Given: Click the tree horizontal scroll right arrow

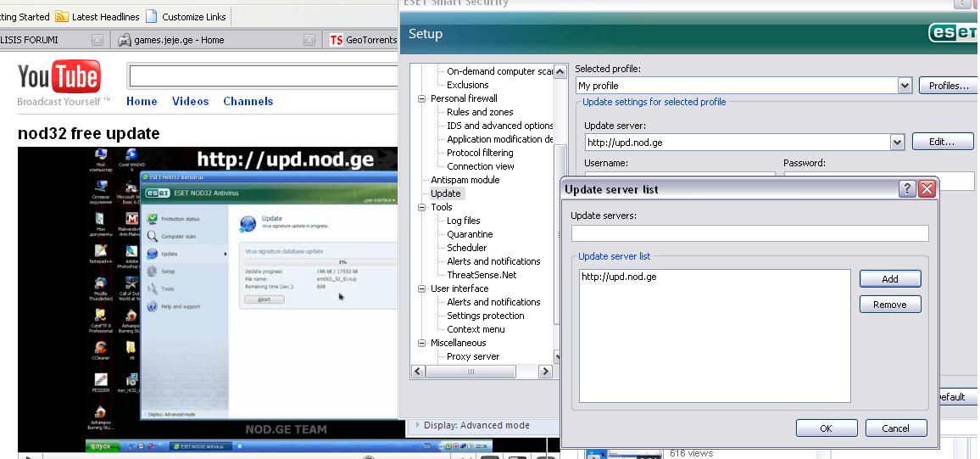Looking at the screenshot, I should pos(546,372).
